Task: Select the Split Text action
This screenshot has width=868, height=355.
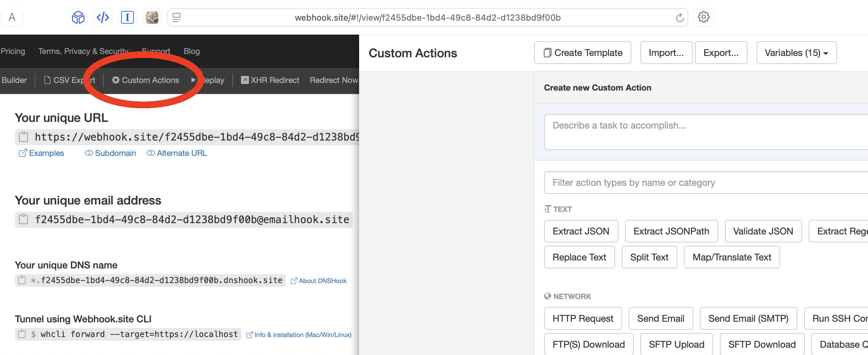Action: pyautogui.click(x=649, y=257)
